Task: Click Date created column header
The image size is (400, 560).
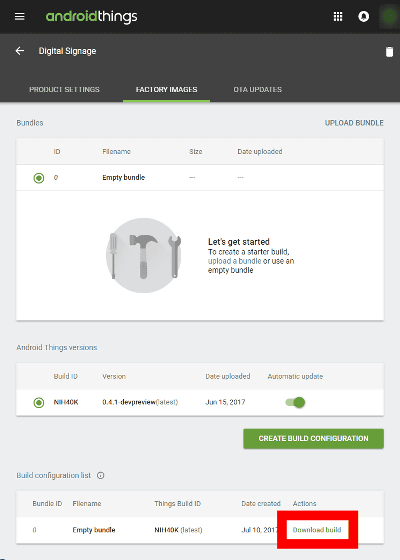Action: coord(261,504)
